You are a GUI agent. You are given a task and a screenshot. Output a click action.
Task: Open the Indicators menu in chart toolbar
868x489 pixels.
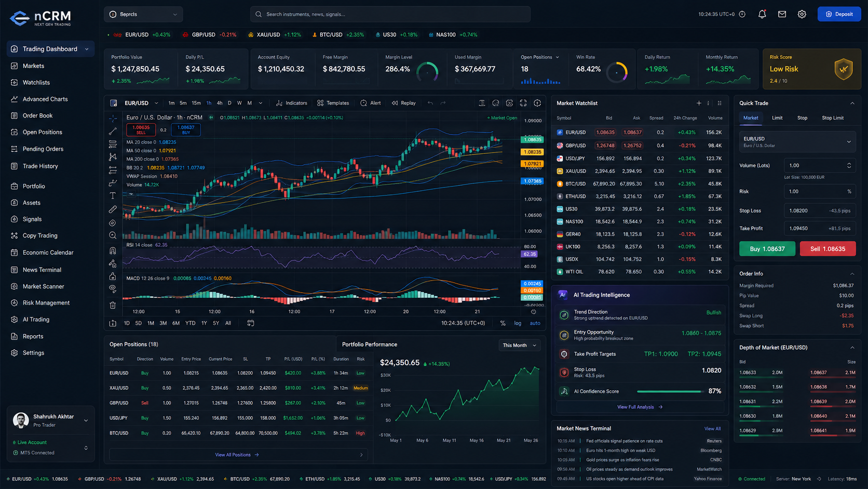pyautogui.click(x=292, y=103)
